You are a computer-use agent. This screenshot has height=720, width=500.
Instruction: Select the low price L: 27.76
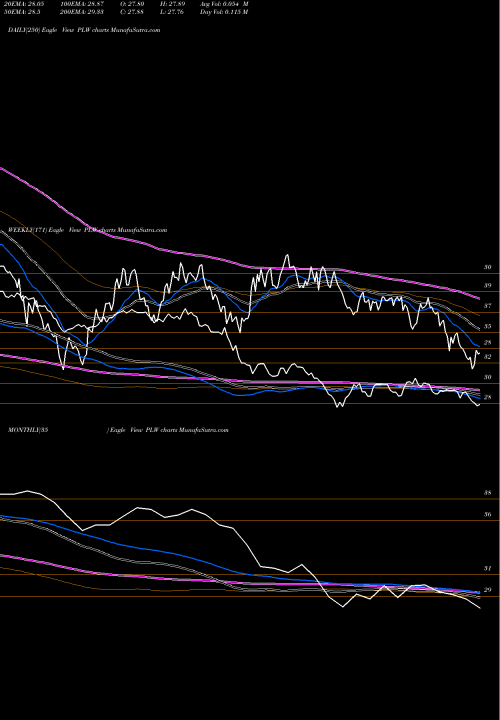coord(170,12)
